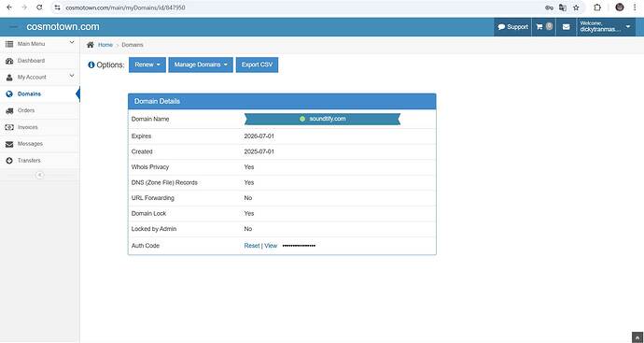Click the View auth code link
This screenshot has width=644, height=343.
[271, 246]
